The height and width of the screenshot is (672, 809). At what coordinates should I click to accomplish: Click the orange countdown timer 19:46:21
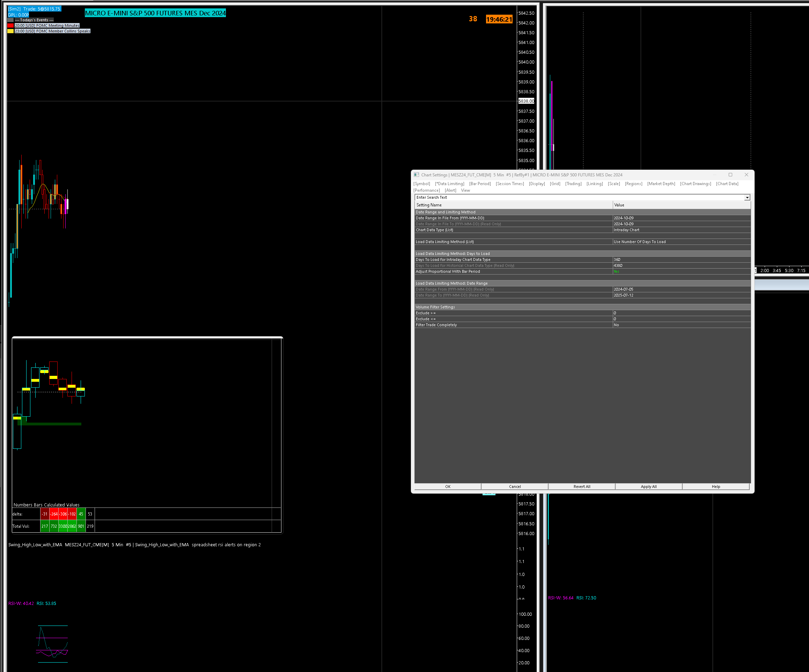coord(499,19)
